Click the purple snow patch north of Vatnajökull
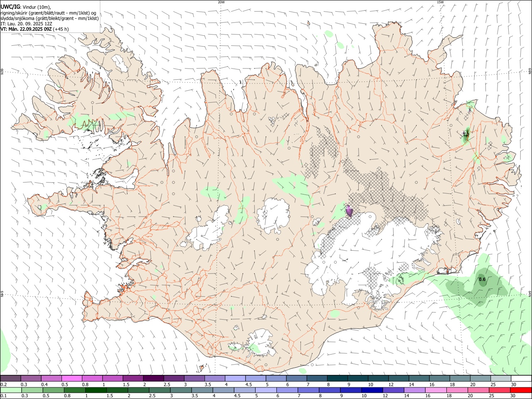This screenshot has width=532, height=399. pyautogui.click(x=349, y=211)
